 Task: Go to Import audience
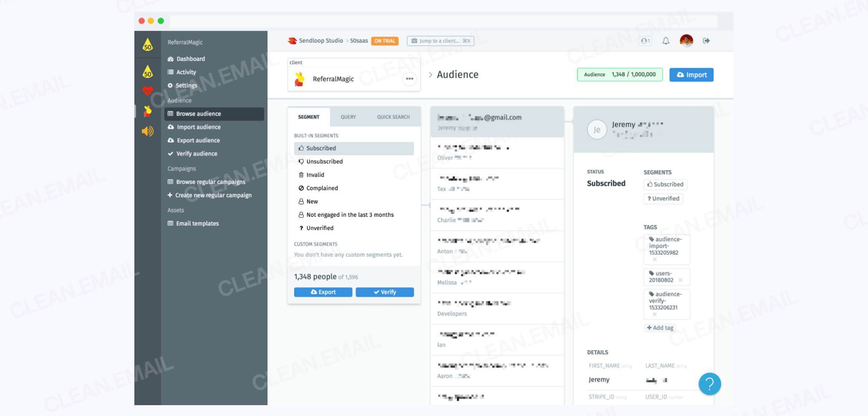coord(194,127)
